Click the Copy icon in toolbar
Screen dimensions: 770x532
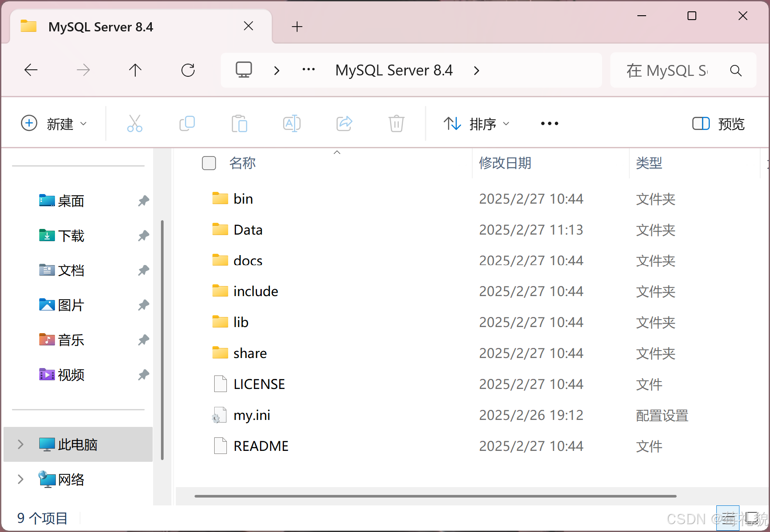[x=187, y=123]
